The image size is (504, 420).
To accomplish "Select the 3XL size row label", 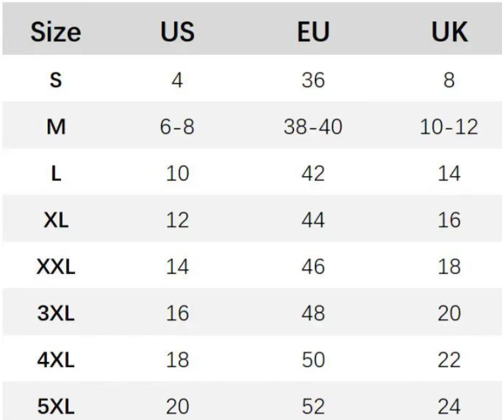I will [x=56, y=314].
